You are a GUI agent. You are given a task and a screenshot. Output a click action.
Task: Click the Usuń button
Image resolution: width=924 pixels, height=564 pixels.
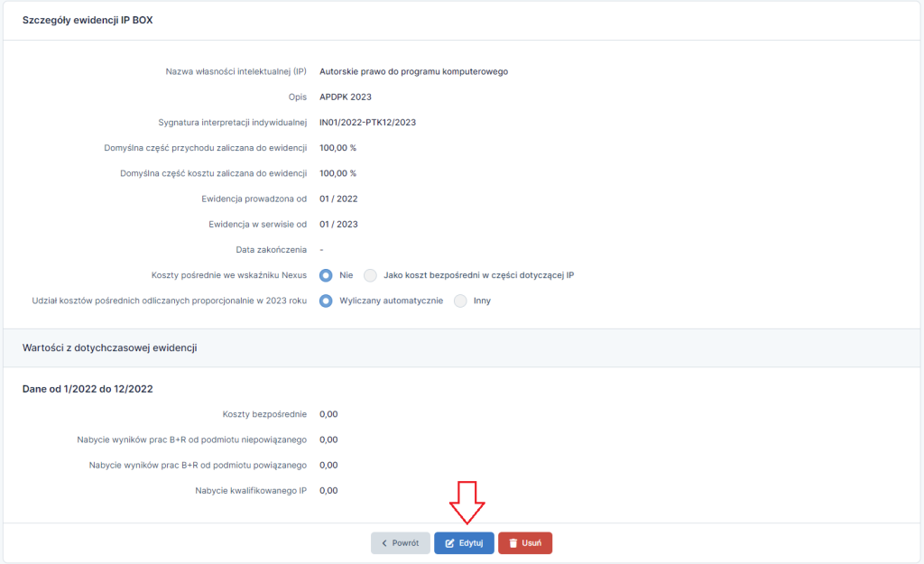click(524, 542)
